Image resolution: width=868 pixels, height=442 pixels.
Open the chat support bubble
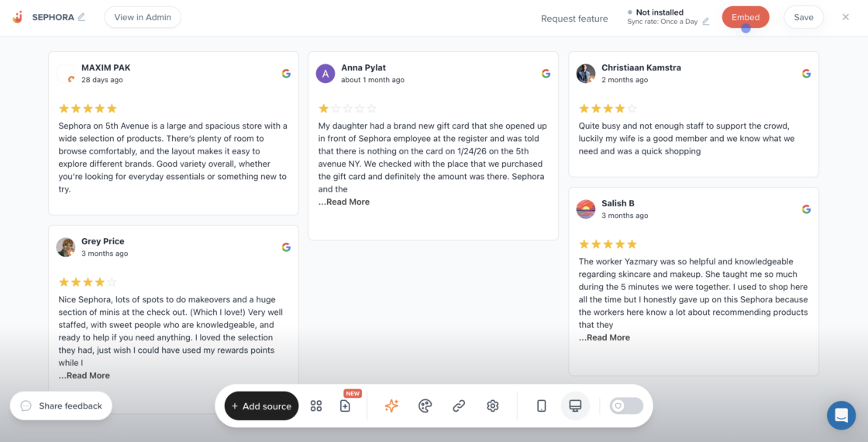[x=841, y=415]
